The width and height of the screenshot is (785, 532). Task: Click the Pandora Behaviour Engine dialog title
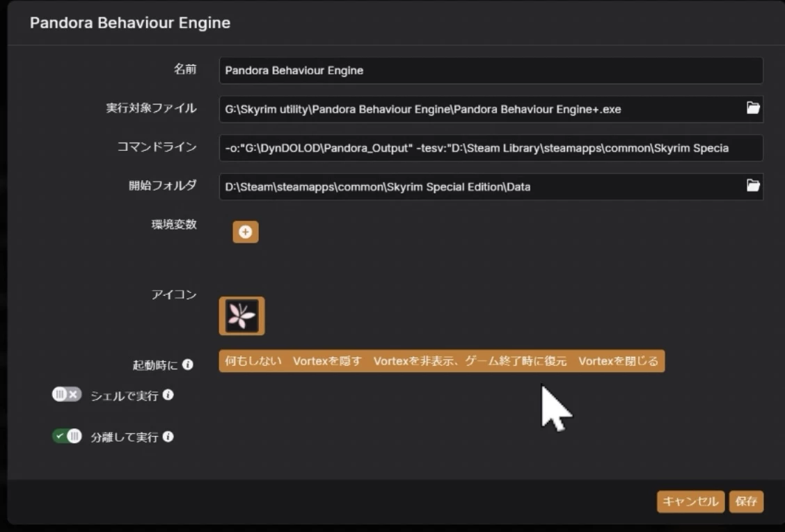[130, 22]
